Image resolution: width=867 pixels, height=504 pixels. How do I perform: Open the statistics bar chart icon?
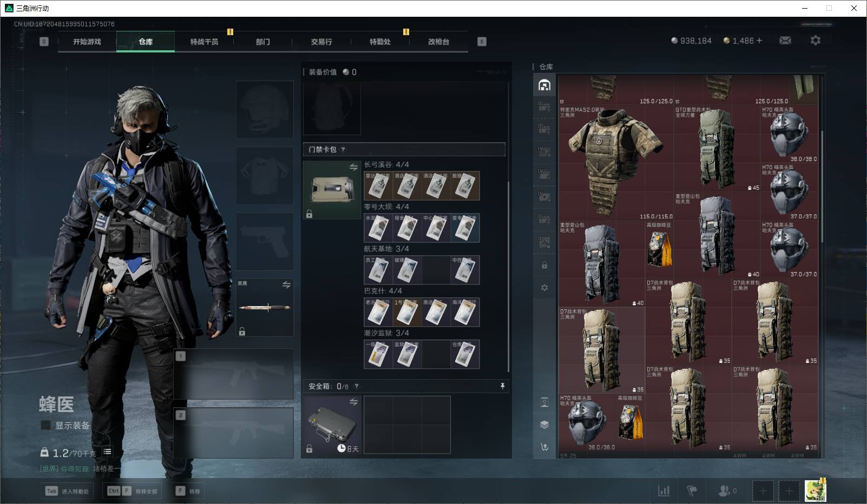tap(664, 490)
